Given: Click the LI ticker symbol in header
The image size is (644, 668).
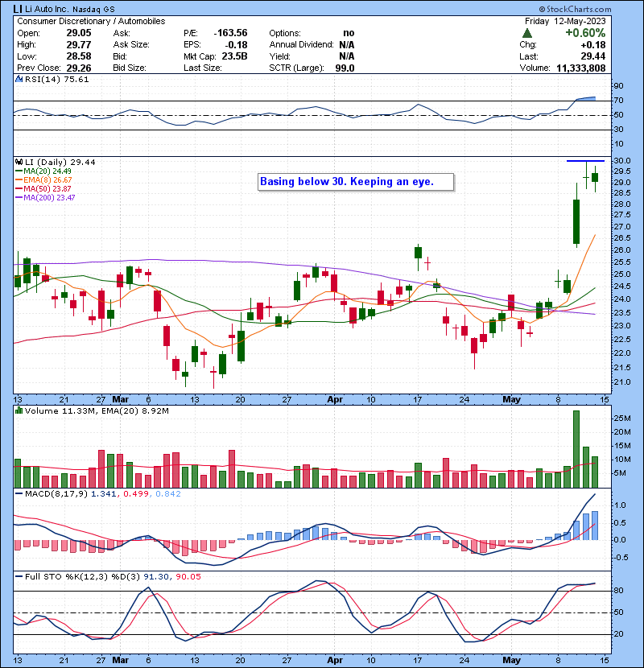Looking at the screenshot, I should pyautogui.click(x=18, y=9).
